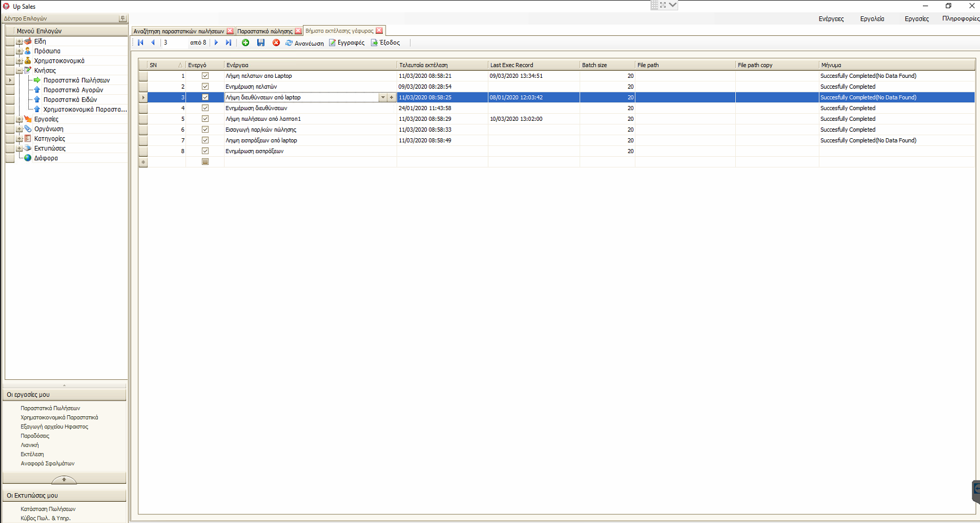
Task: Click the grid icon in title bar
Action: click(654, 5)
